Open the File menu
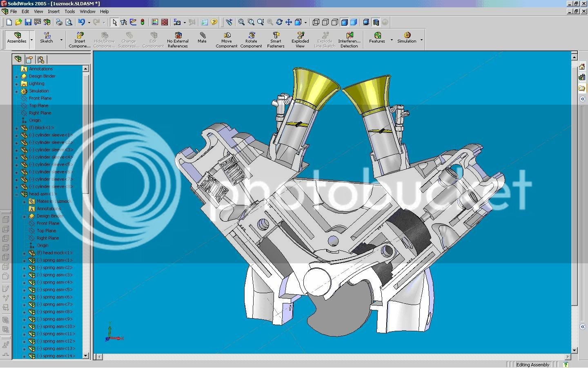The height and width of the screenshot is (368, 588). coord(13,11)
